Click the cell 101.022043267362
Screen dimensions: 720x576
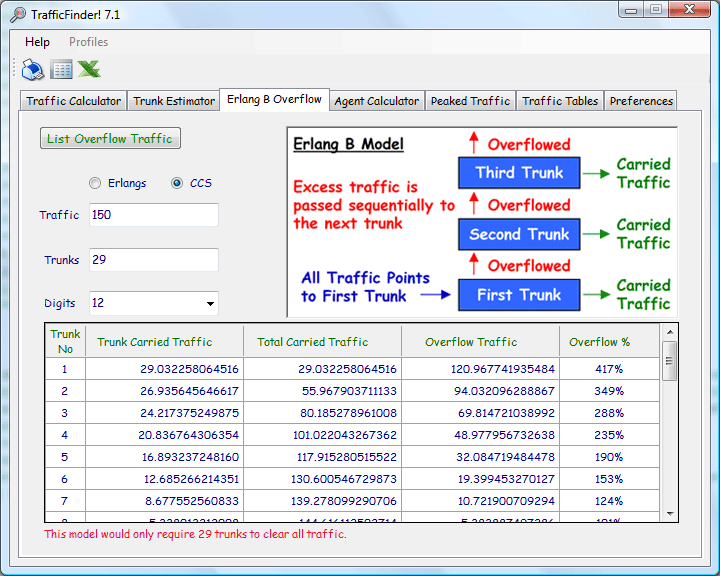point(322,435)
